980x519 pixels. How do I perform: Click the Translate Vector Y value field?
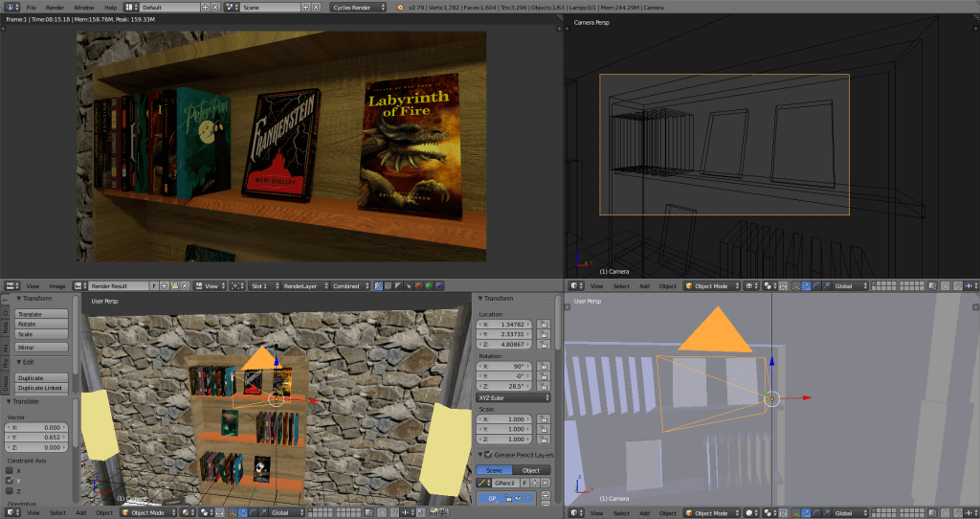click(x=37, y=438)
